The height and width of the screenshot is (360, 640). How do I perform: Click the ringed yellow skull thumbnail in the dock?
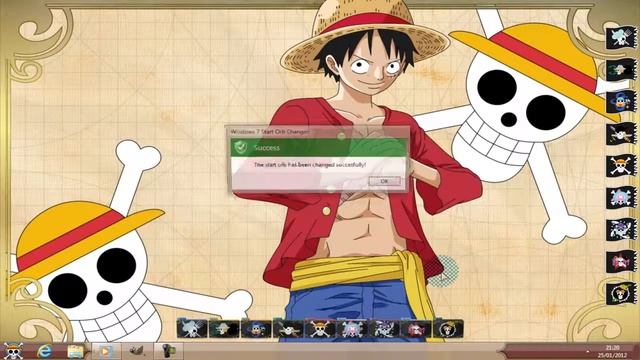click(448, 329)
